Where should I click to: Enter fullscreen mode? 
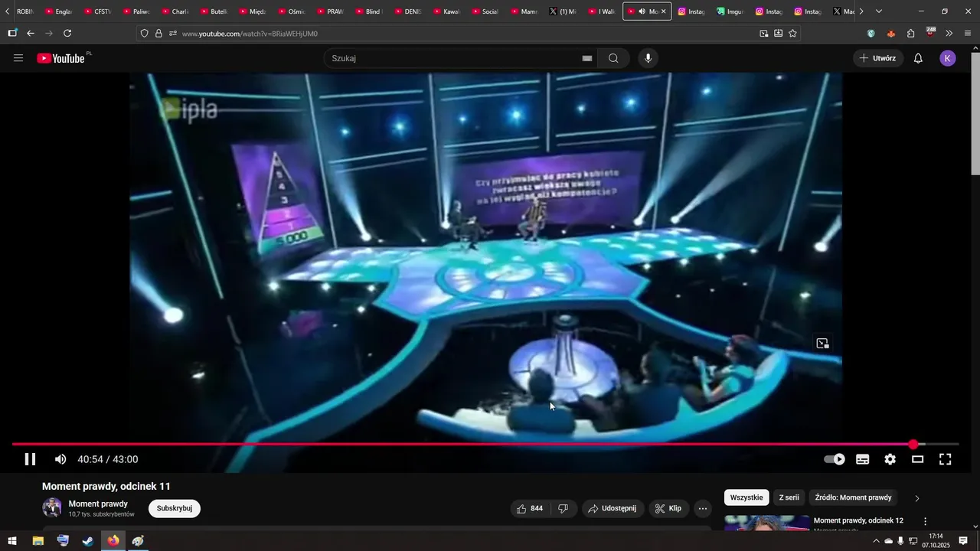pos(946,459)
